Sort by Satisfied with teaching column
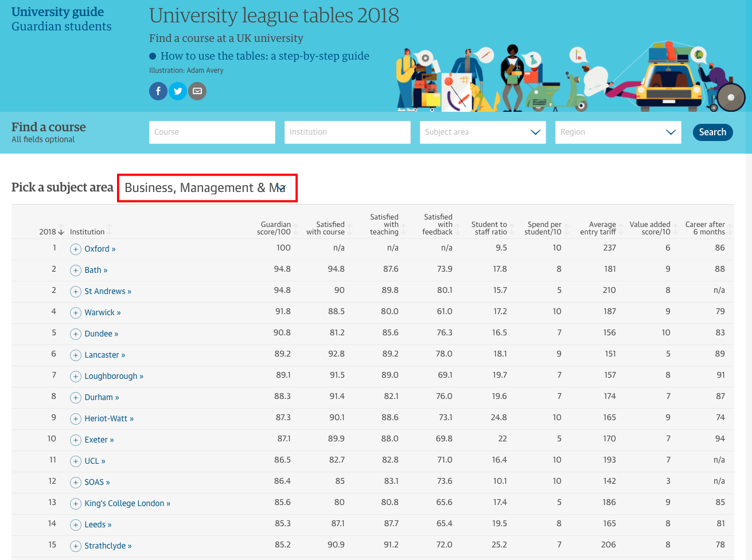The image size is (752, 560). pyautogui.click(x=404, y=230)
